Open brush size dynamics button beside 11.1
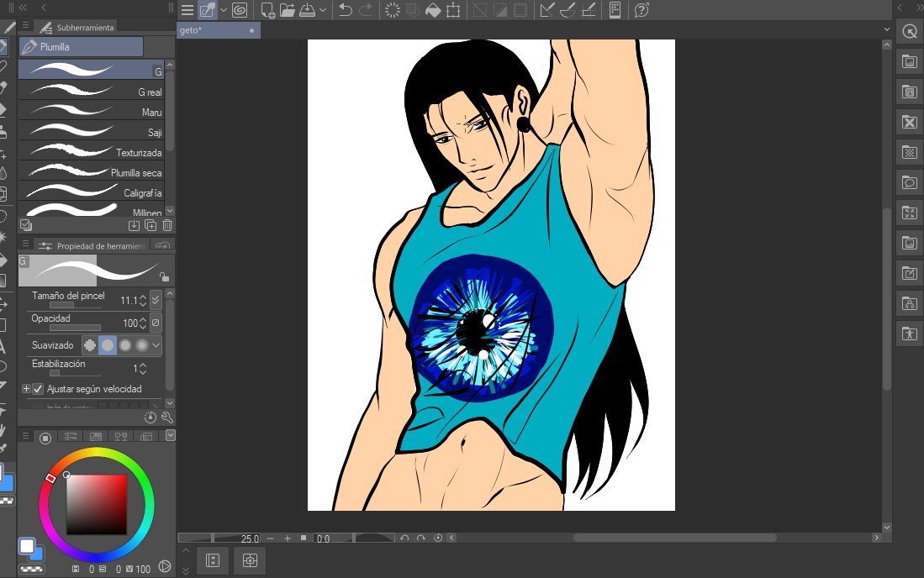Viewport: 924px width, 578px height. (x=156, y=300)
